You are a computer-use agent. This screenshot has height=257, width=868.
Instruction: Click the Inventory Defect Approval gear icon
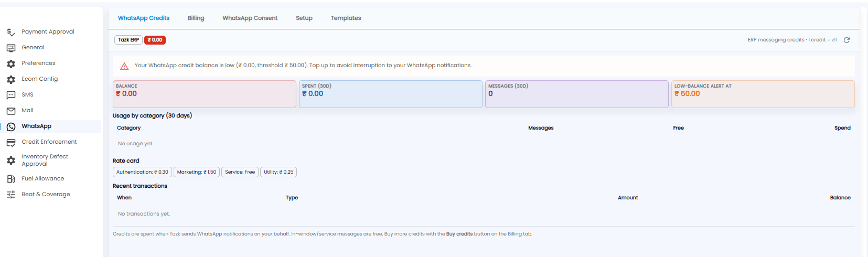click(11, 160)
